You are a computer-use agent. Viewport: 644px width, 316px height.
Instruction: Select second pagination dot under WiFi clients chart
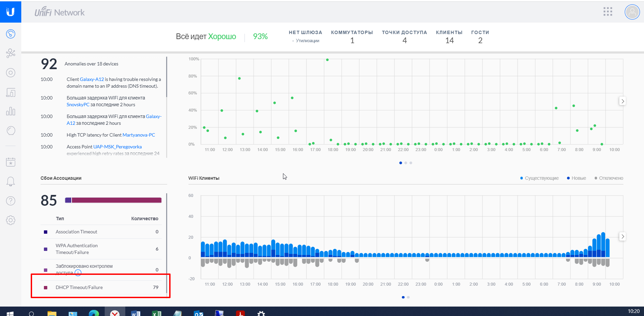(x=408, y=297)
